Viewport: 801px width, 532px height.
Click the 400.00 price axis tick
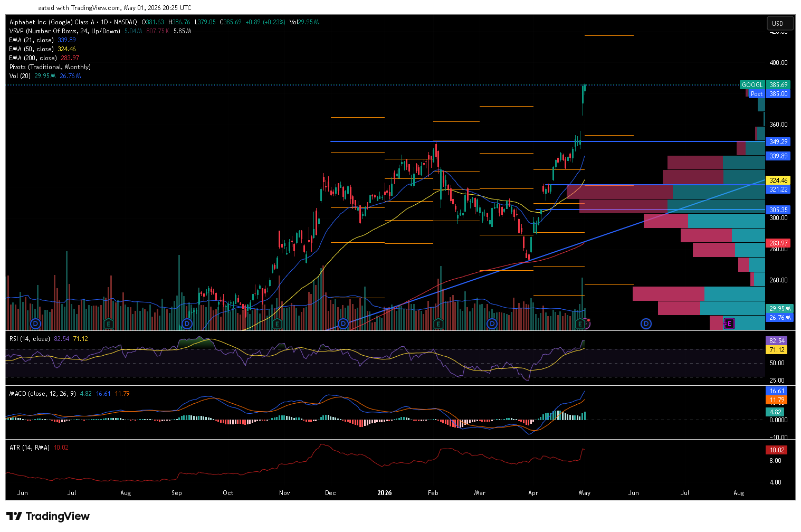click(x=778, y=63)
